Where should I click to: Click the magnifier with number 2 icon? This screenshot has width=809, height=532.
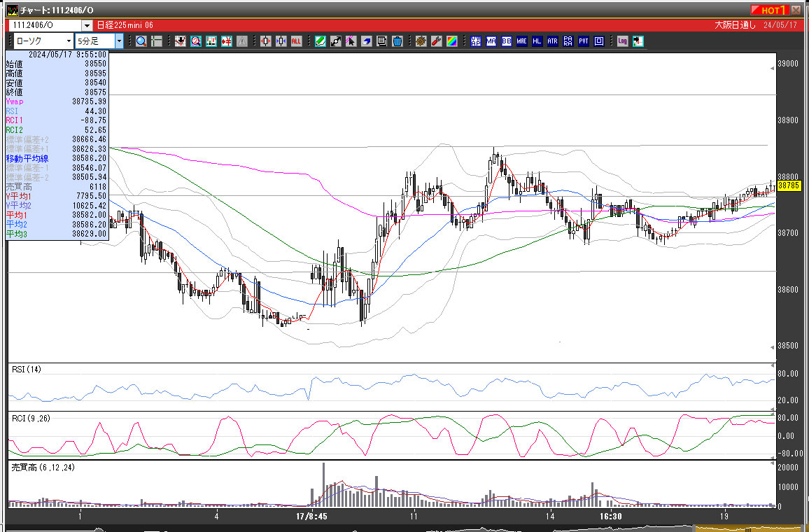click(195, 41)
